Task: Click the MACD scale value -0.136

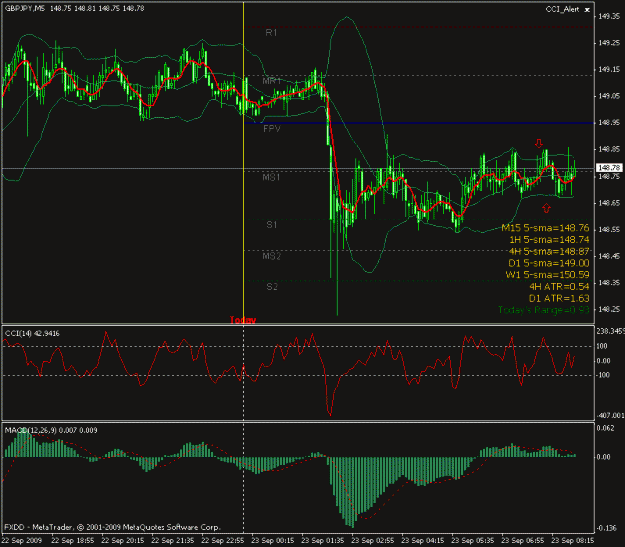Action: point(606,528)
